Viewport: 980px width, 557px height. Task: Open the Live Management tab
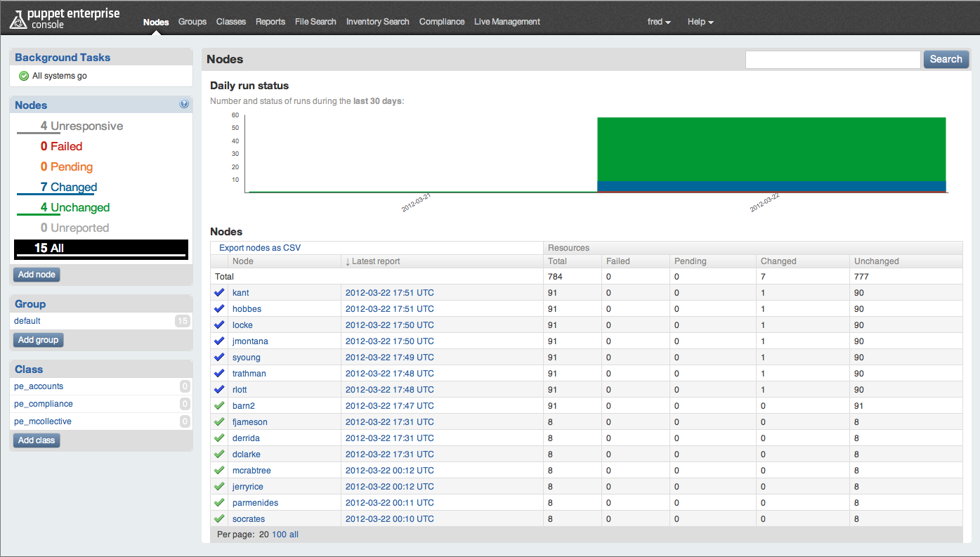pyautogui.click(x=507, y=22)
